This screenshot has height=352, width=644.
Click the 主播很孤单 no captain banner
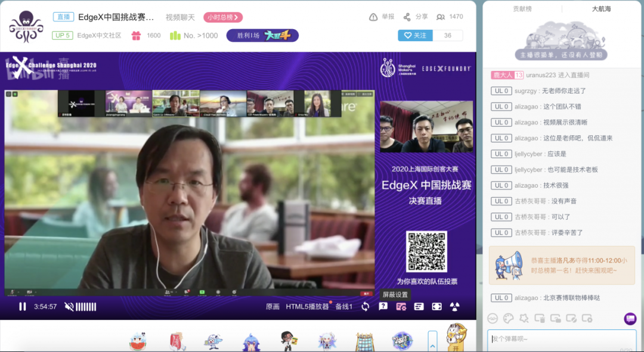click(x=562, y=55)
